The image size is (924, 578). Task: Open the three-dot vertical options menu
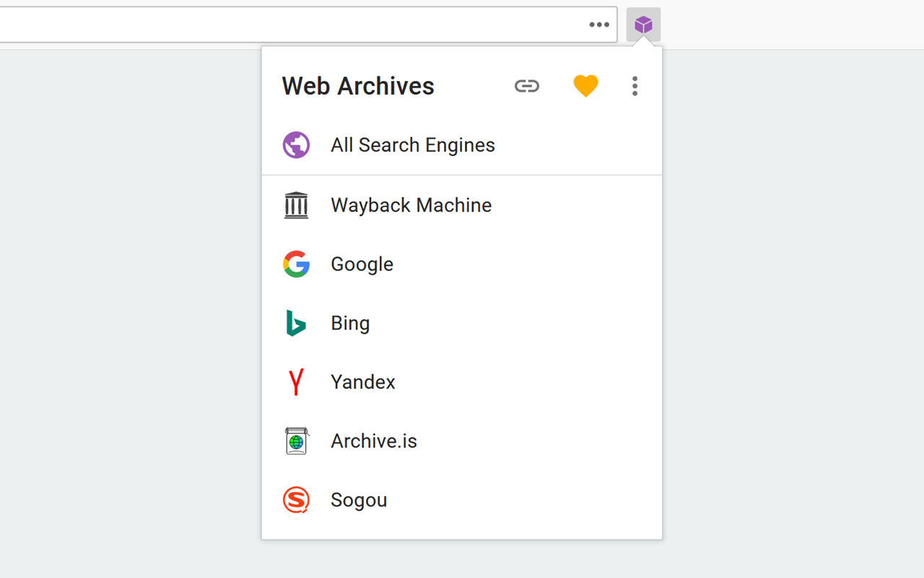(635, 86)
